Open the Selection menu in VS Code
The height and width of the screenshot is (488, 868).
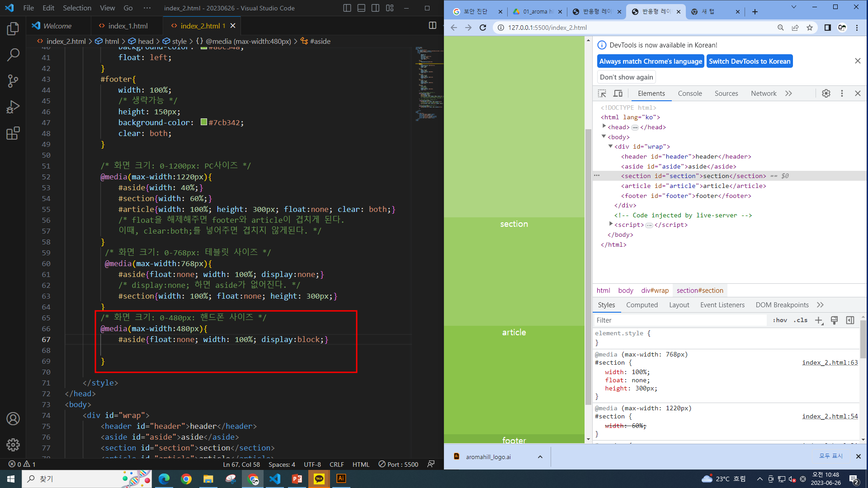coord(77,8)
